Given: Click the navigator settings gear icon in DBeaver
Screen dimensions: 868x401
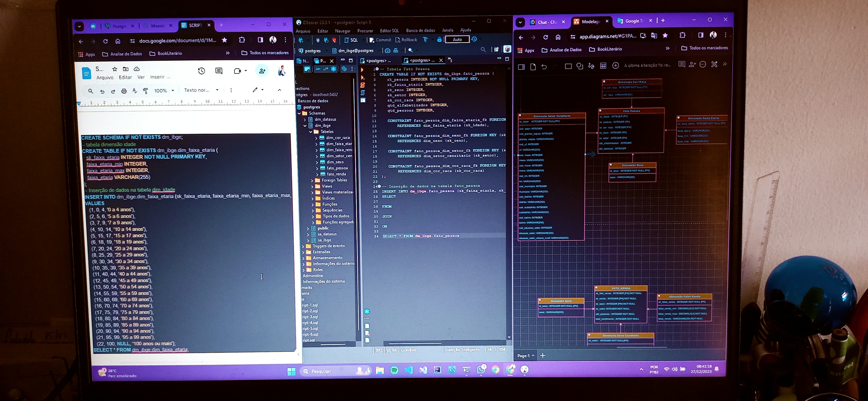Looking at the screenshot, I should [334, 69].
